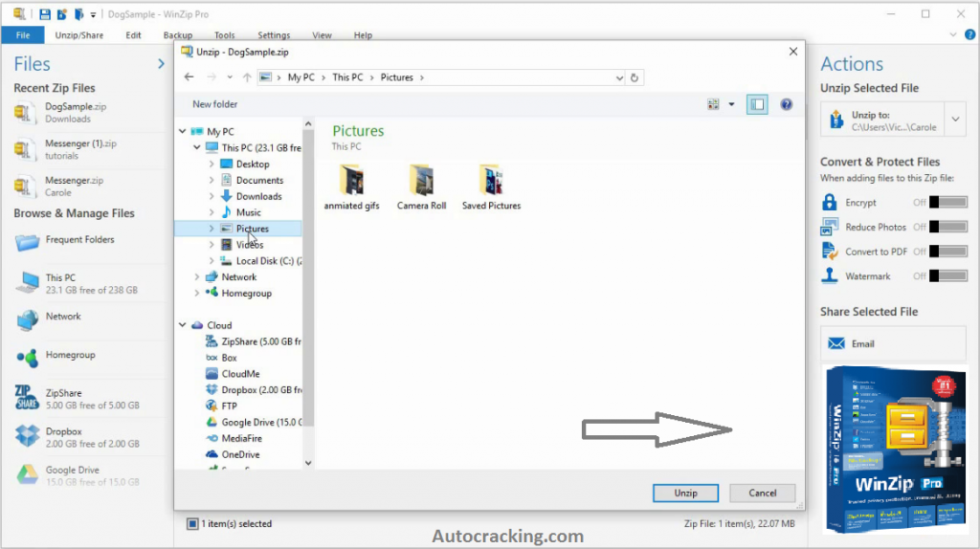Collapse the Files pane chevron
This screenshot has width=980, height=549.
(161, 64)
